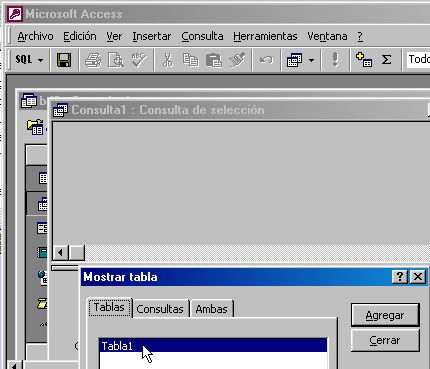Switch to the Ambas tab

(x=211, y=309)
